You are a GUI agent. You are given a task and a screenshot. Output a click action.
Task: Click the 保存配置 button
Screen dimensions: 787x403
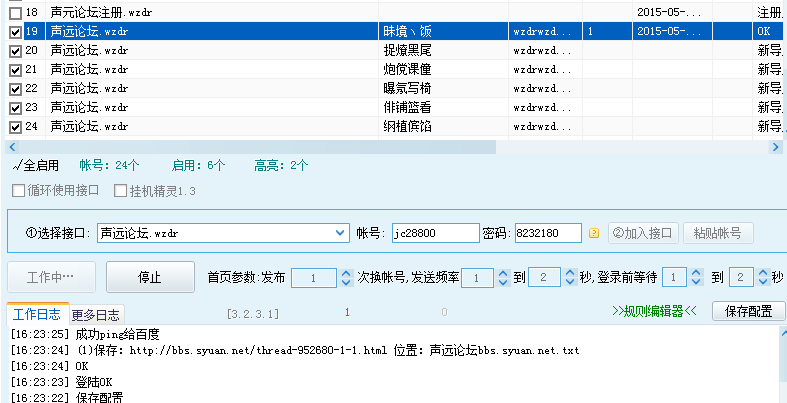(748, 311)
